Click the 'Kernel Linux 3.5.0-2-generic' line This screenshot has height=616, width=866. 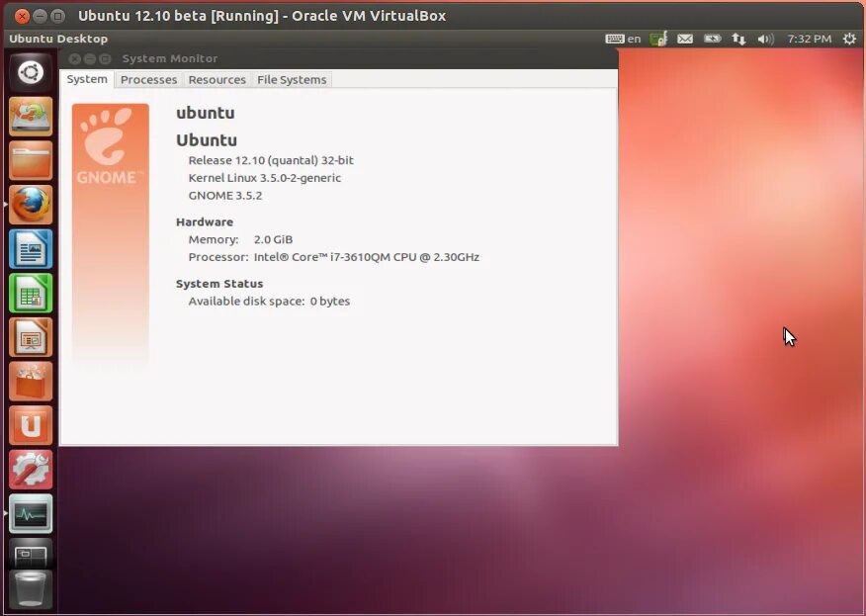[x=265, y=178]
